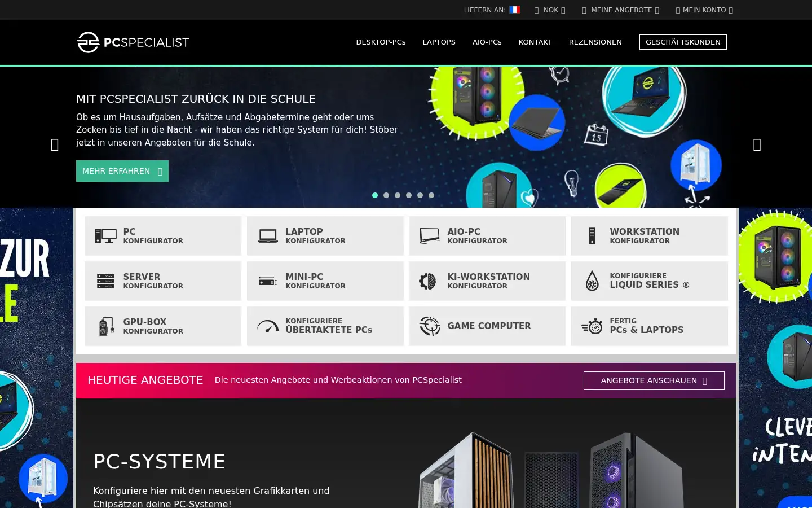Image resolution: width=812 pixels, height=508 pixels.
Task: Select the third carousel dot
Action: click(398, 195)
